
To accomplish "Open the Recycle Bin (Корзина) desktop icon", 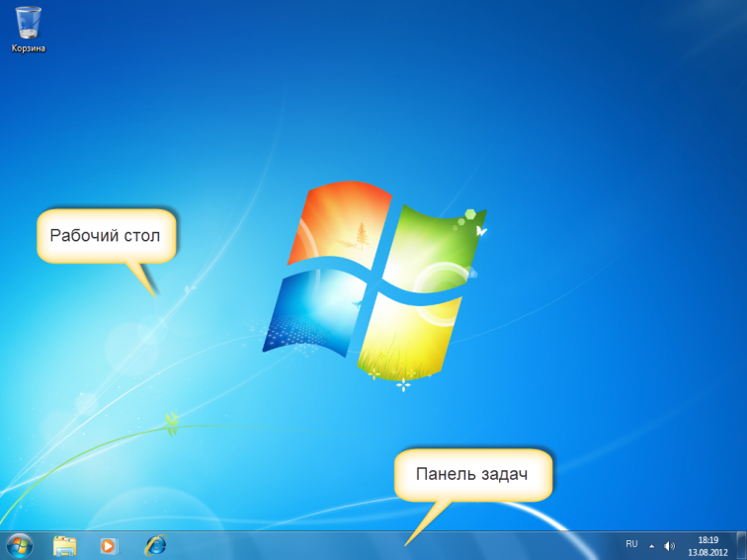I will 28,23.
